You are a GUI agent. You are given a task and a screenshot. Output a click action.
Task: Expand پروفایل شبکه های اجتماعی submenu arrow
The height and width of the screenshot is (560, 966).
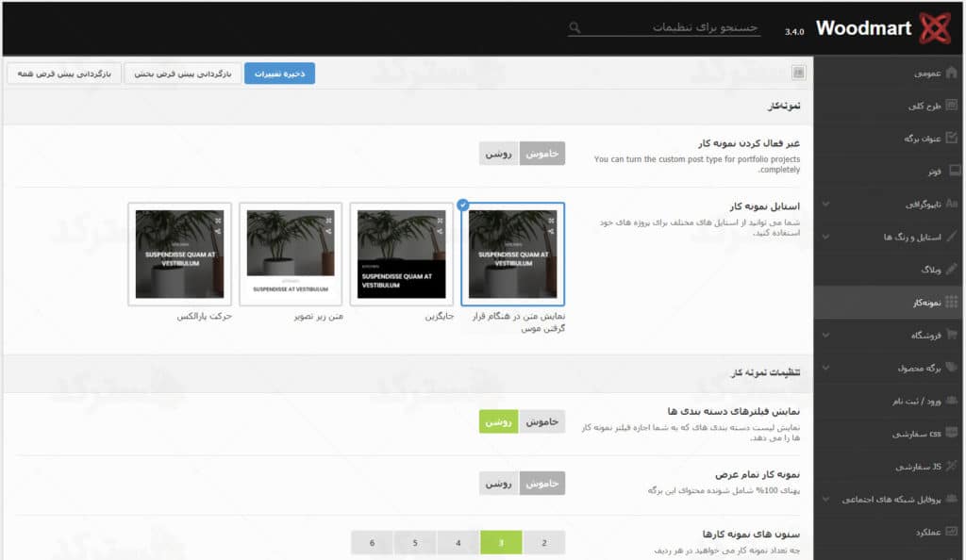click(826, 499)
